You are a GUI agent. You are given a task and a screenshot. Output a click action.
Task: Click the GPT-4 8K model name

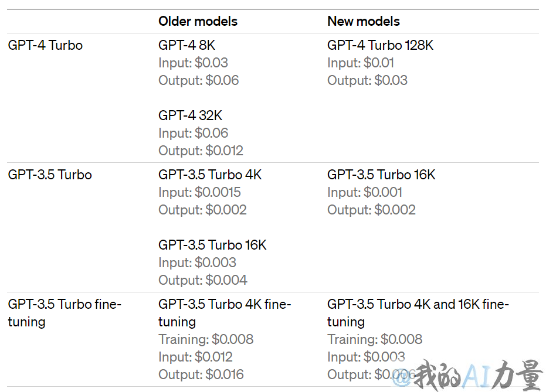point(186,45)
